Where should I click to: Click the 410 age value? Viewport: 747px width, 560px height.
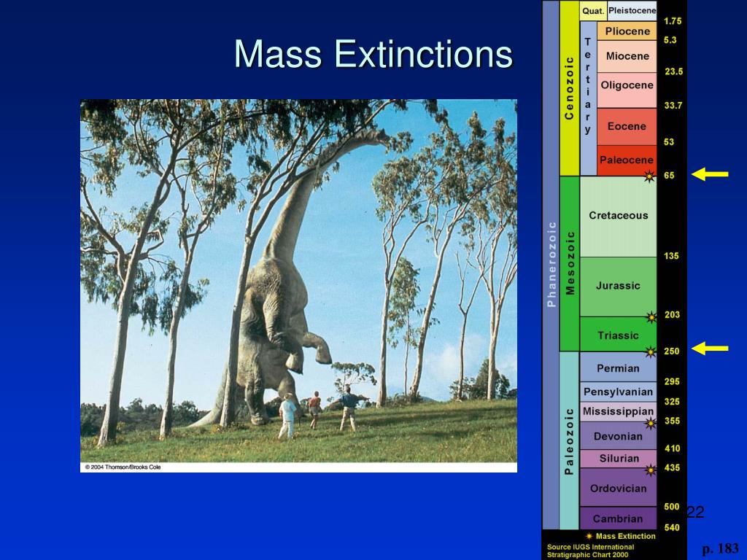672,448
